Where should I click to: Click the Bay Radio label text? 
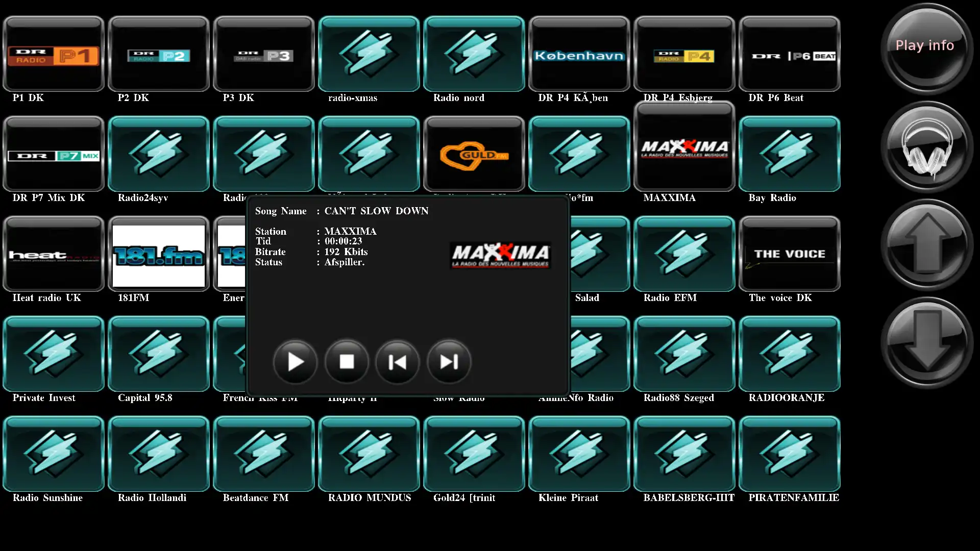click(772, 198)
